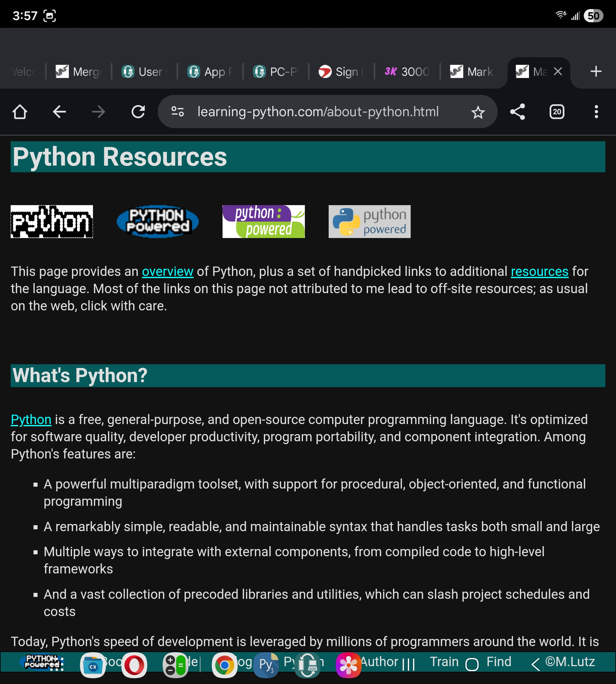
Task: Reload the current page
Action: [138, 112]
